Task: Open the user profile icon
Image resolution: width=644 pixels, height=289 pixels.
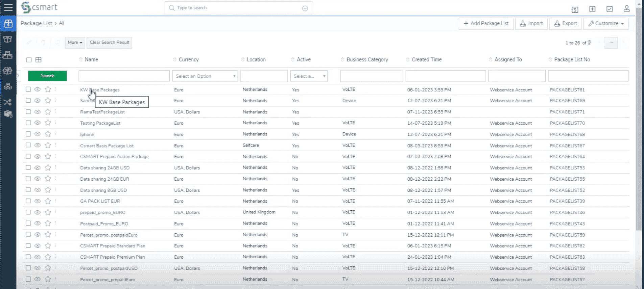Action: point(627,9)
